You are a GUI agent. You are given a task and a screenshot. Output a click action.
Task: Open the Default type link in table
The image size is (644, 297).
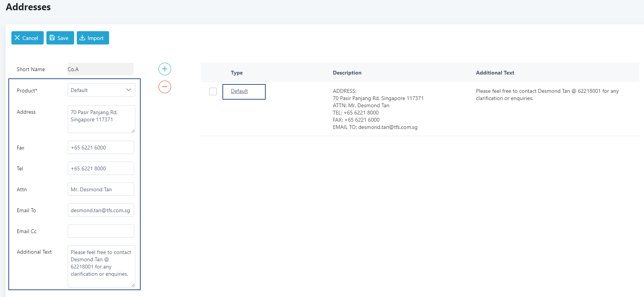click(239, 91)
